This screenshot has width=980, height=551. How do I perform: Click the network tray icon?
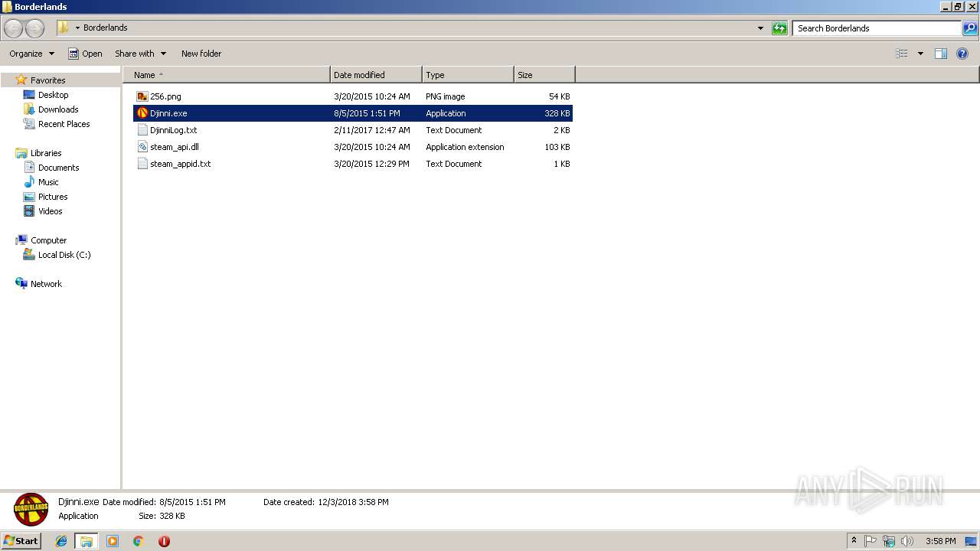tap(889, 541)
